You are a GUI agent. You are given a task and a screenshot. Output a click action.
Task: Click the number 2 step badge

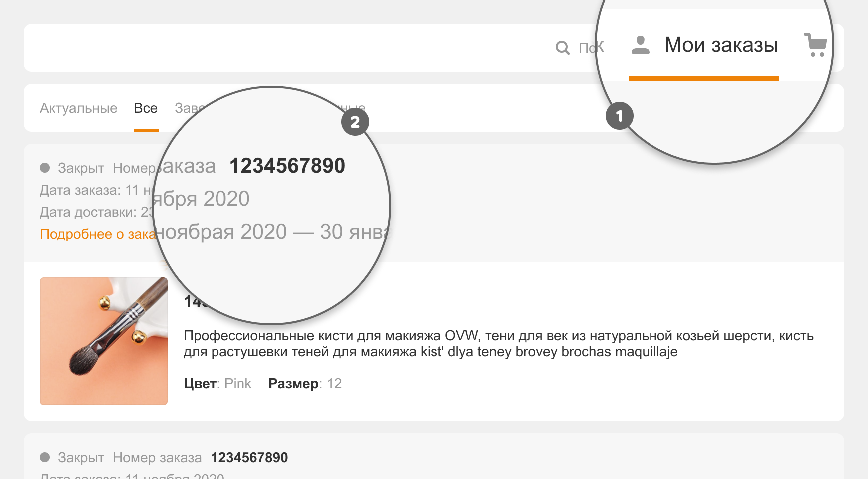[355, 122]
